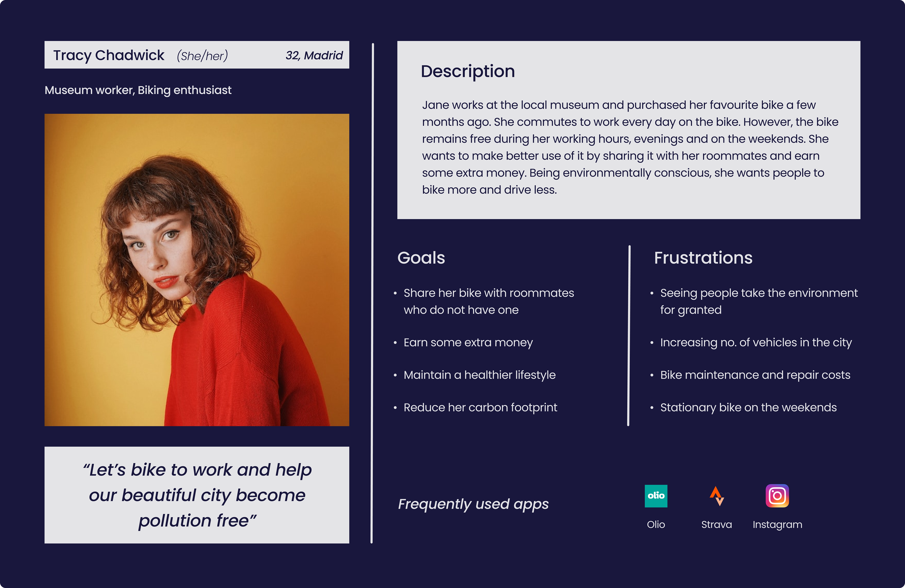Click Frequently used apps label
The height and width of the screenshot is (588, 905).
point(473,504)
